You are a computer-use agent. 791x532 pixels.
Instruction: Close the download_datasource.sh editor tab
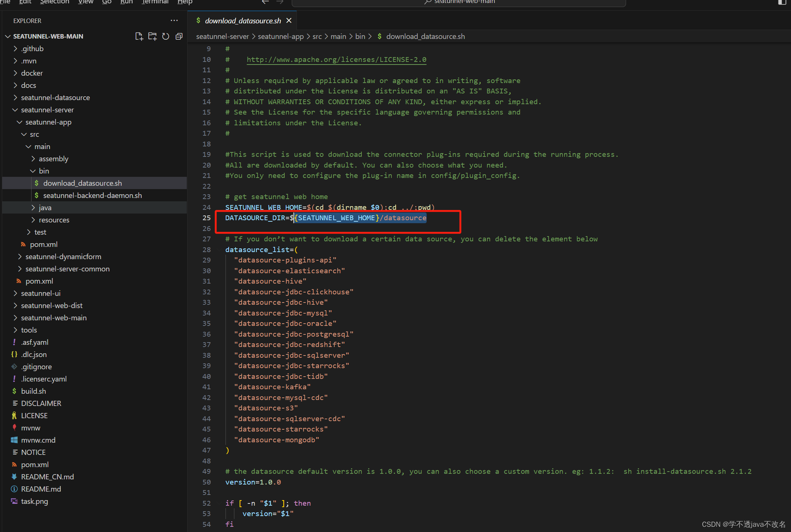(x=289, y=21)
